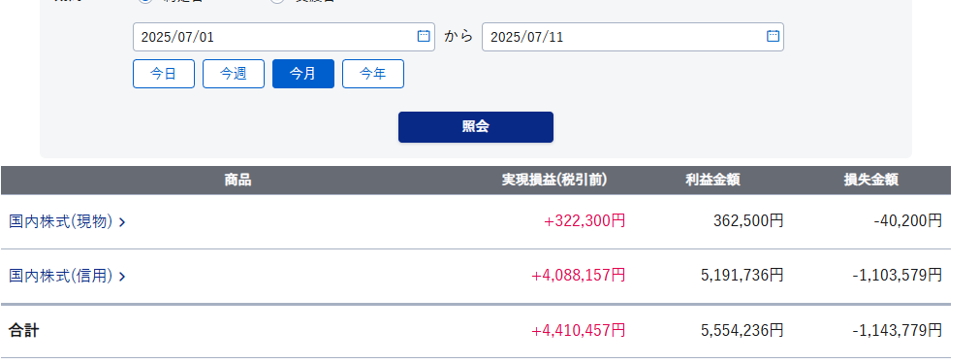Open the calendar picker for the end date
The image size is (980, 364).
click(773, 36)
